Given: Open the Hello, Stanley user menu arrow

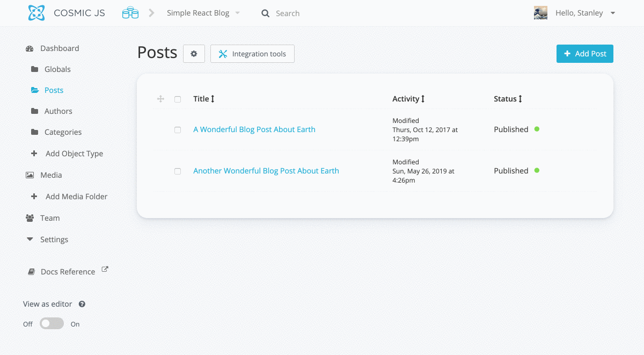Looking at the screenshot, I should point(613,13).
